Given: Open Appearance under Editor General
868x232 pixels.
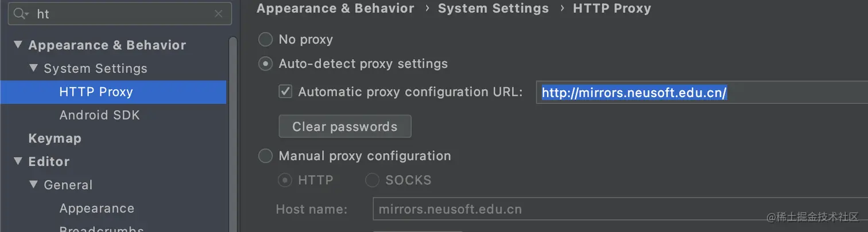Looking at the screenshot, I should (x=96, y=208).
